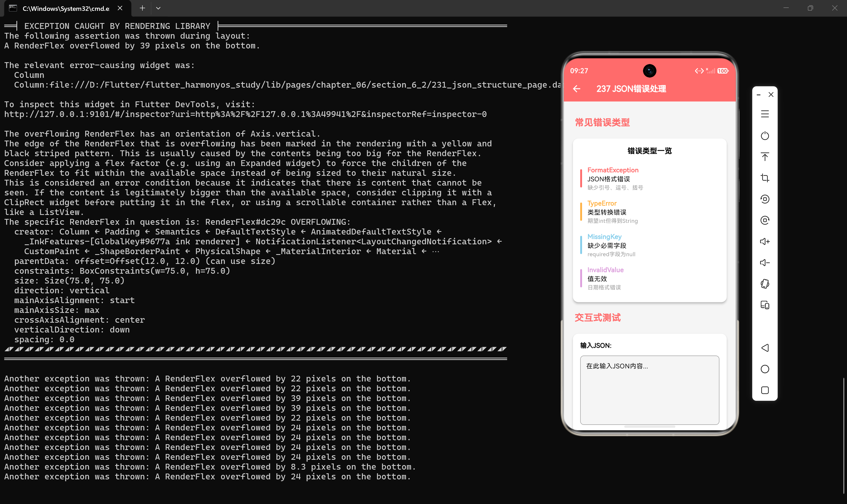Click the phone network debug status icon
Viewport: 847px width, 504px height.
699,71
